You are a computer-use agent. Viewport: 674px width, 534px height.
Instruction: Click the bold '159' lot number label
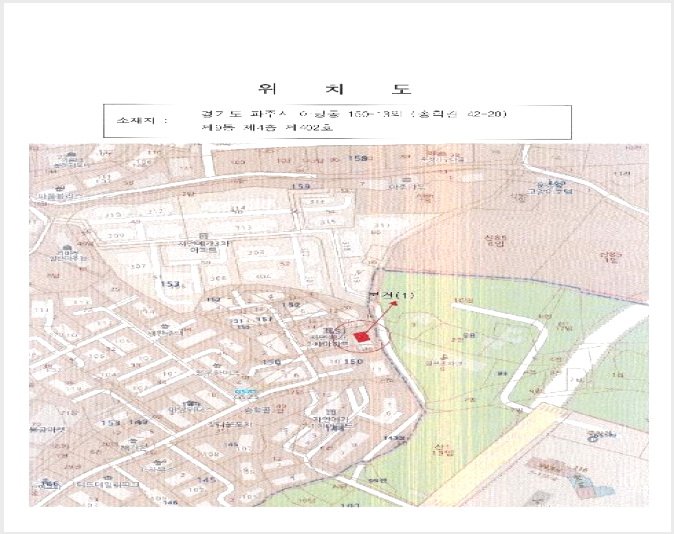coord(301,186)
